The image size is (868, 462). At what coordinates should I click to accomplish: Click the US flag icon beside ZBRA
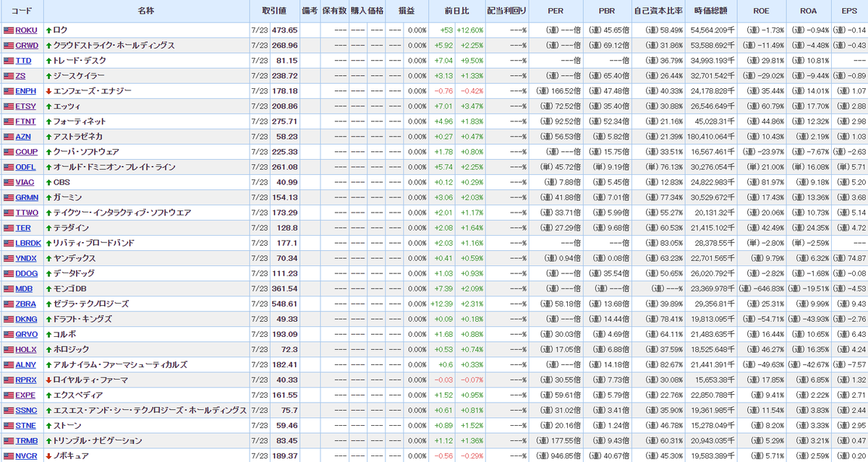(x=9, y=304)
